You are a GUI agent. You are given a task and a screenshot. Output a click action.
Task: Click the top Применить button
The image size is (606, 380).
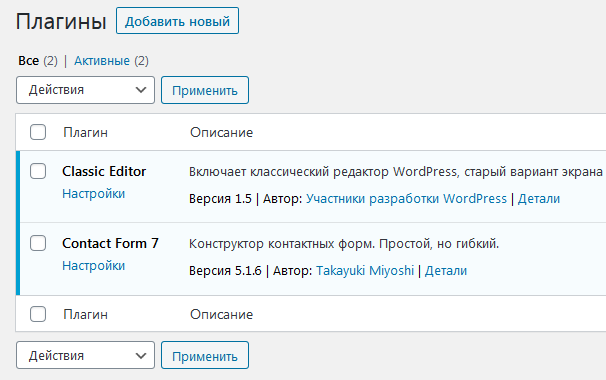click(205, 90)
